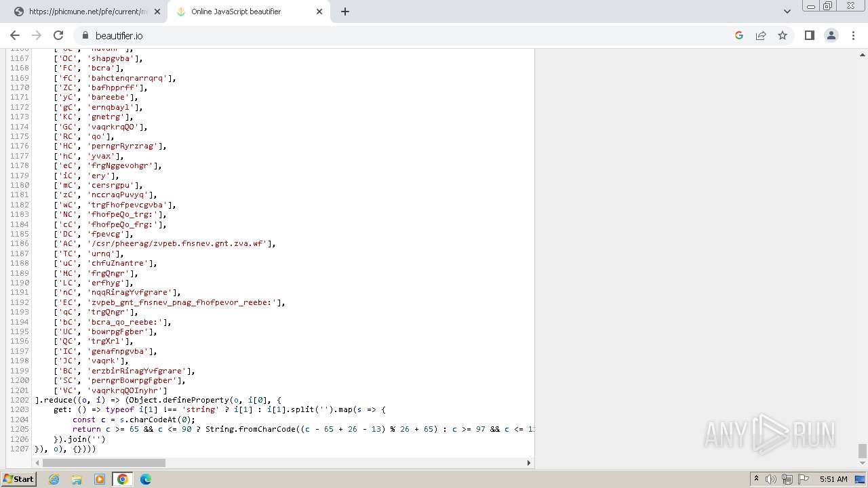Viewport: 868px width, 488px height.
Task: Click the page's vertical scrollbar thumb
Action: coord(863,451)
